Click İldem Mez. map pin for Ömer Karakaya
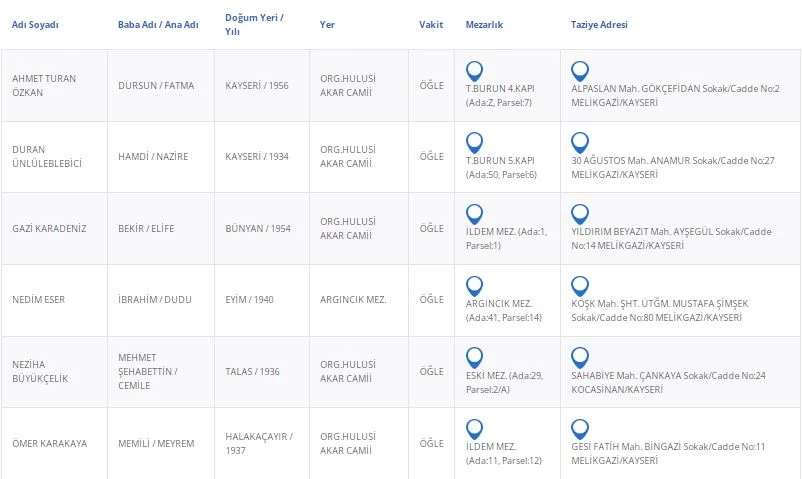The image size is (802, 479). [x=475, y=429]
